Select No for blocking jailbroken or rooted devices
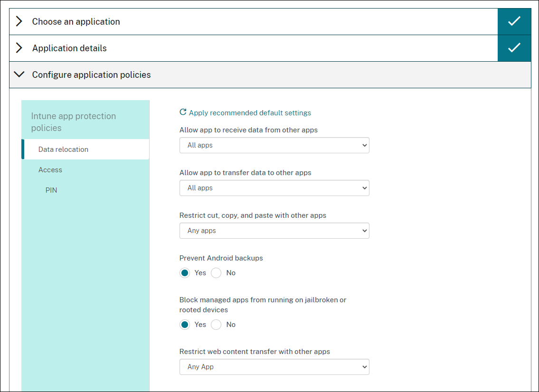Image resolution: width=539 pixels, height=392 pixels. (216, 325)
